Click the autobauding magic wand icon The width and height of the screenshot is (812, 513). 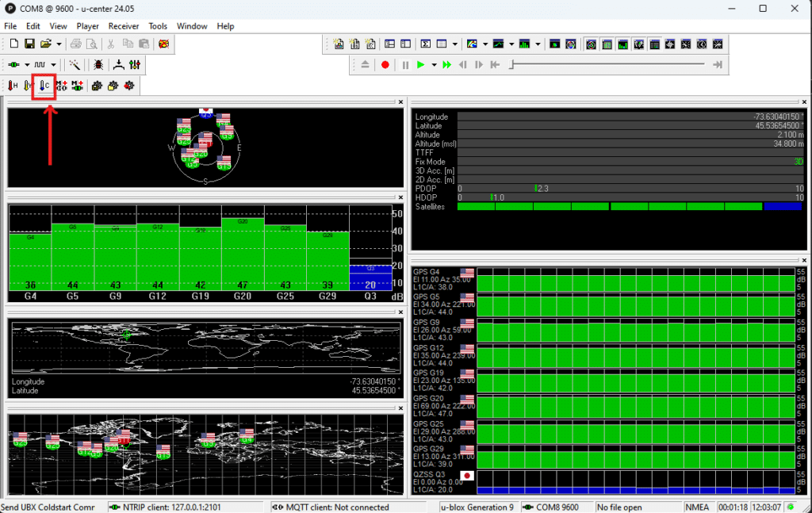coord(74,64)
